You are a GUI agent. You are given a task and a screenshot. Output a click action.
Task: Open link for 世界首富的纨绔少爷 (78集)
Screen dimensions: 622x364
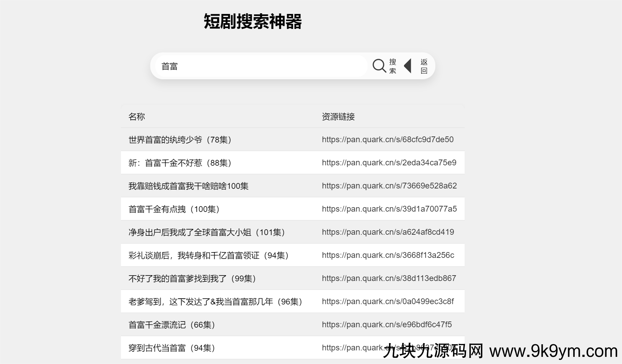[388, 139]
